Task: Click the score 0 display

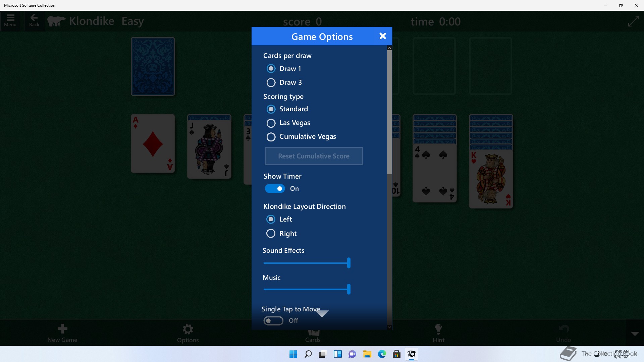Action: coord(302,22)
